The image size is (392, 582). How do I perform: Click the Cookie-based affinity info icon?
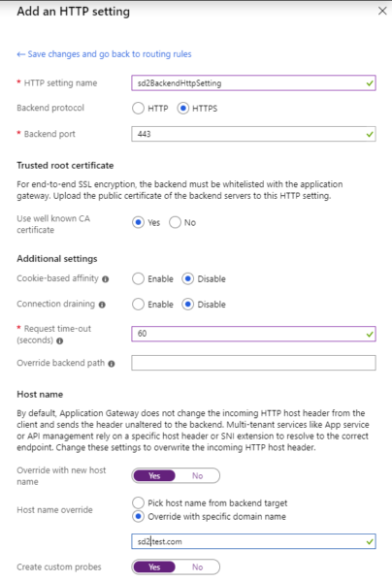[106, 279]
